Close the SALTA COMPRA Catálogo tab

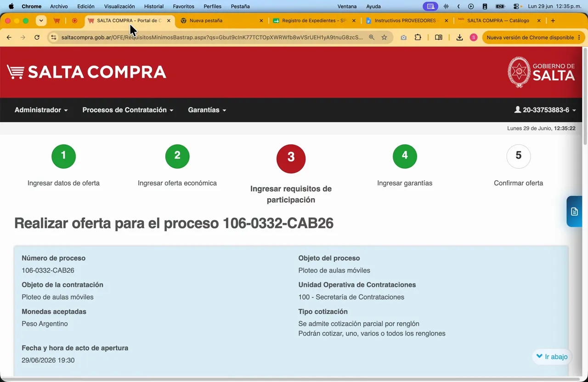[539, 21]
